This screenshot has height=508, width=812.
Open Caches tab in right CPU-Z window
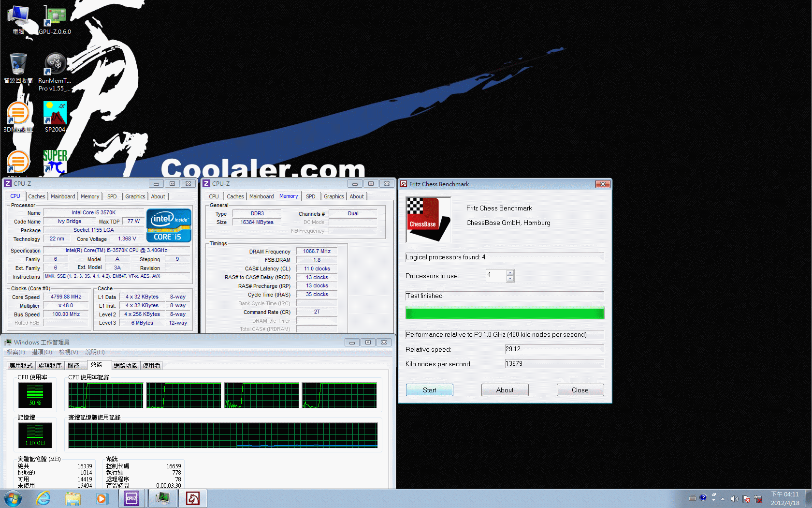point(235,196)
